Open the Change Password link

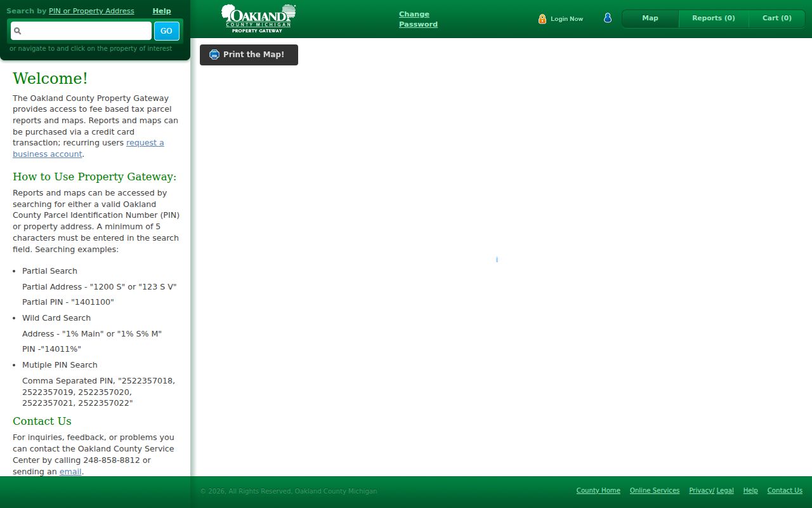(x=418, y=19)
